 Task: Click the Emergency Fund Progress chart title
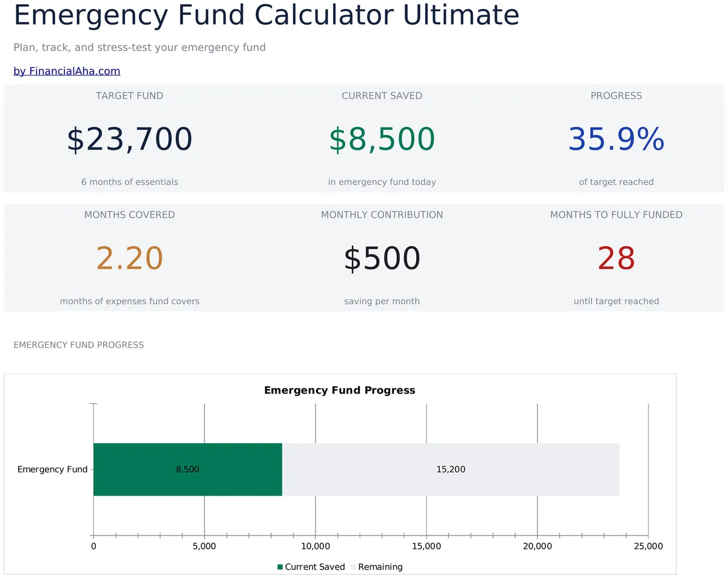[340, 390]
